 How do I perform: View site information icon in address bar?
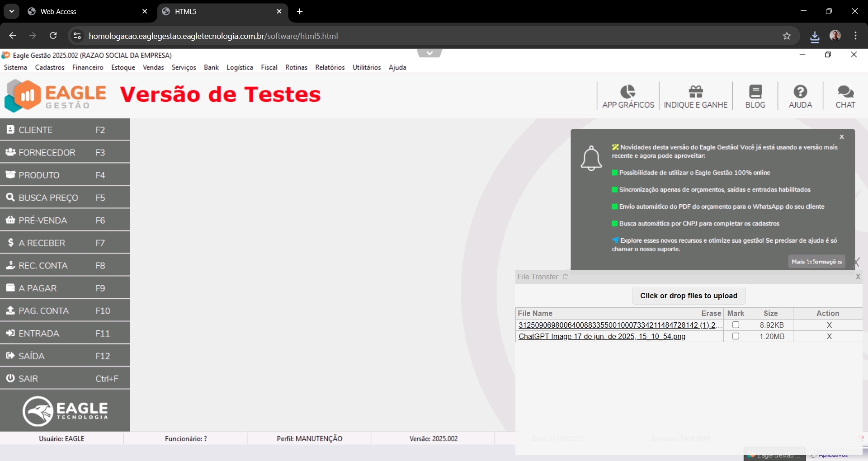click(x=77, y=36)
